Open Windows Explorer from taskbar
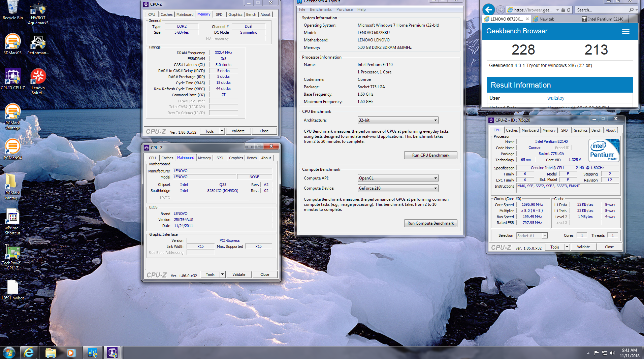Viewport: 644px width, 359px height. coord(51,353)
